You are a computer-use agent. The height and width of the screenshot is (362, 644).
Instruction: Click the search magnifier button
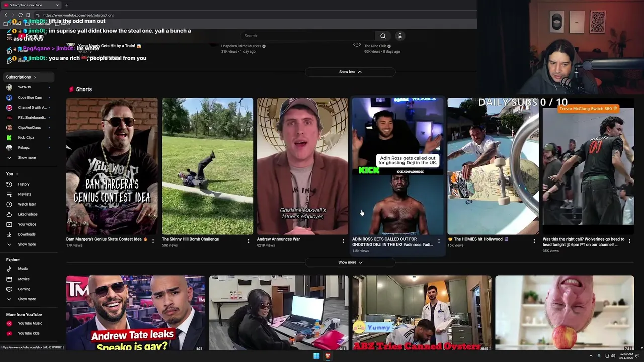coord(383,36)
